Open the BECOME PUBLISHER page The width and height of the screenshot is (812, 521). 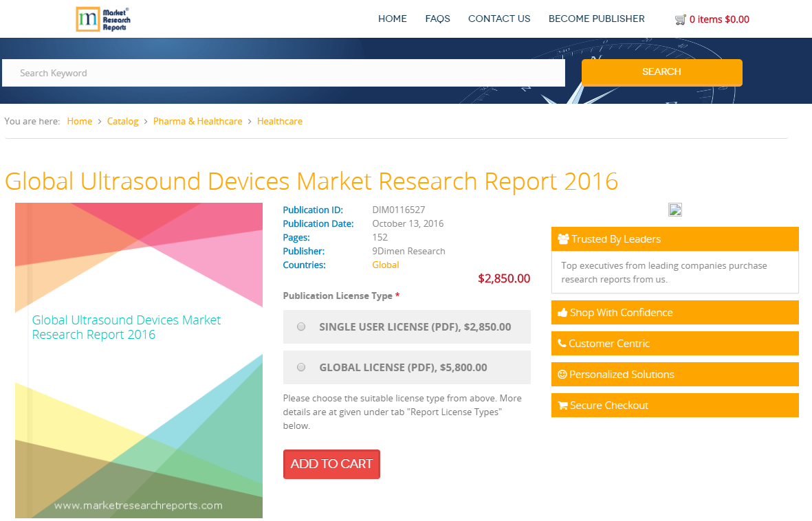596,19
